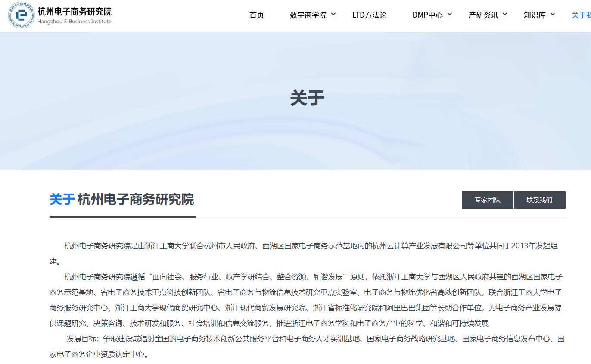The image size is (591, 364).
Task: Expand the 数字商学院 dropdown chevron
Action: click(x=333, y=14)
